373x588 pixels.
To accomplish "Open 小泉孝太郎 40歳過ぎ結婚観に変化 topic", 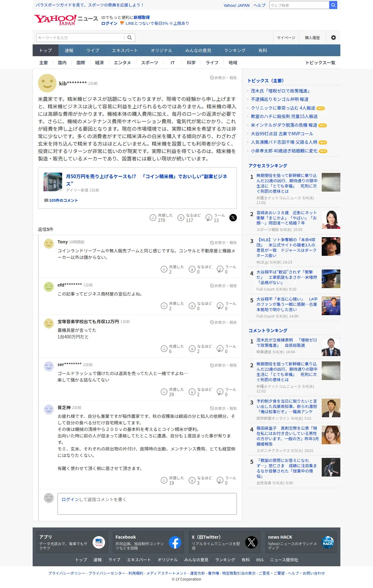I will (284, 151).
